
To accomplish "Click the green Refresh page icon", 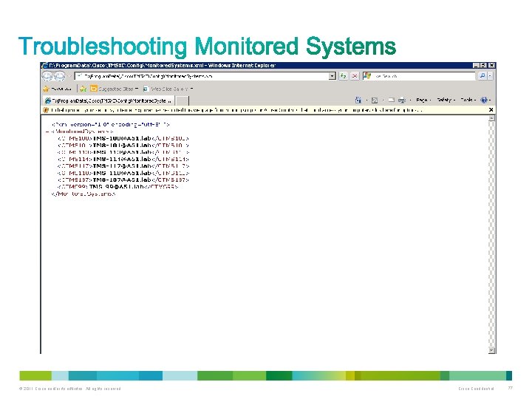I will [344, 76].
